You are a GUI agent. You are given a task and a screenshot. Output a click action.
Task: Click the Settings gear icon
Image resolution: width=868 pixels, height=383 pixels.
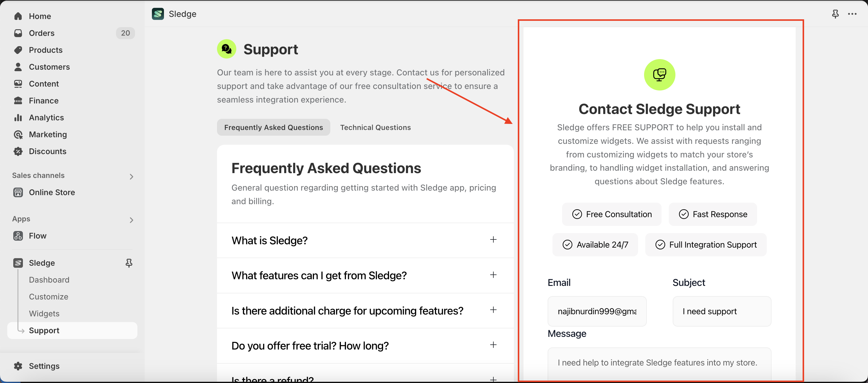tap(18, 366)
